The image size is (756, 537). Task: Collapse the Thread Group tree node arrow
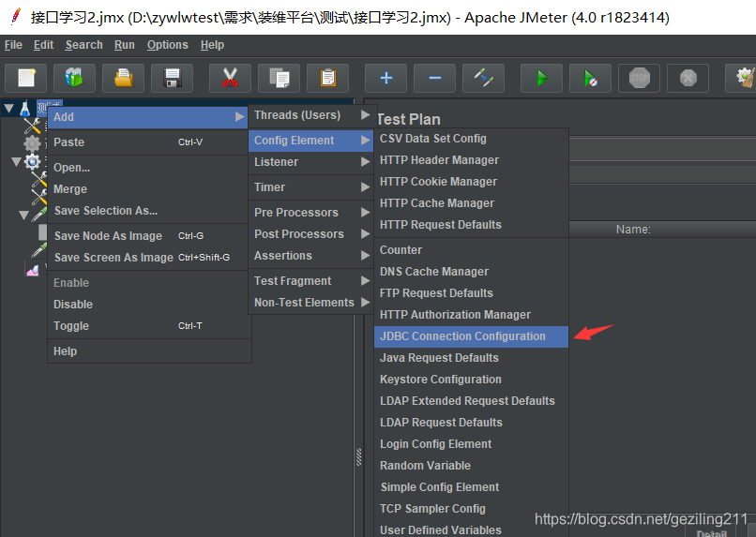point(16,161)
